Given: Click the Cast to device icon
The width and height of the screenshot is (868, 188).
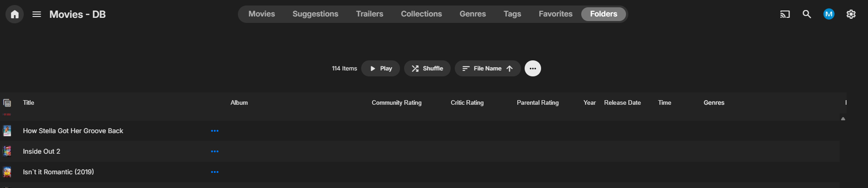Looking at the screenshot, I should pos(784,14).
